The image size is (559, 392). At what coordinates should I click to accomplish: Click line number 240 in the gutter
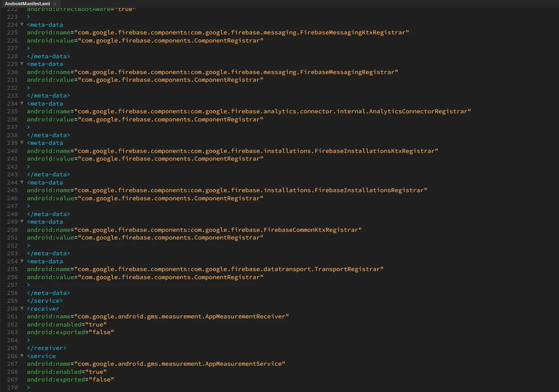point(12,151)
